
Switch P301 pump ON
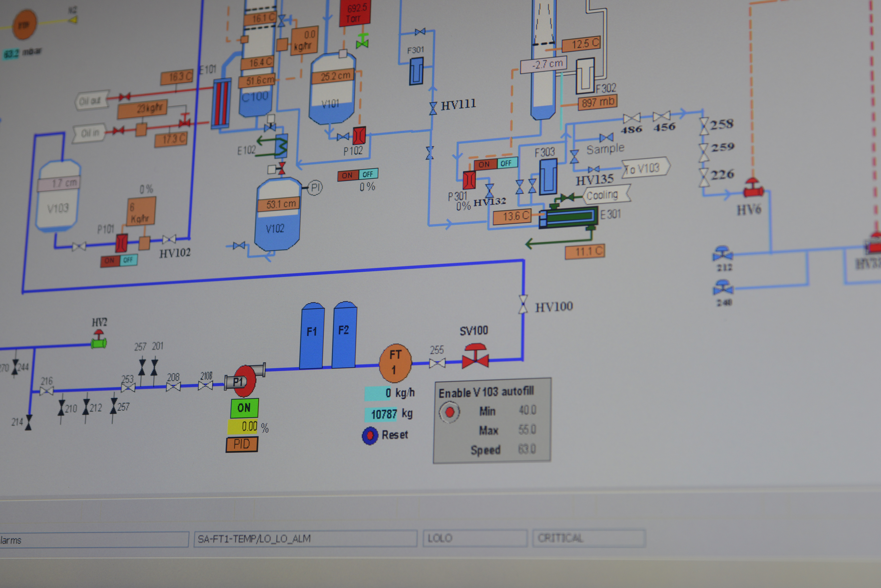485,164
